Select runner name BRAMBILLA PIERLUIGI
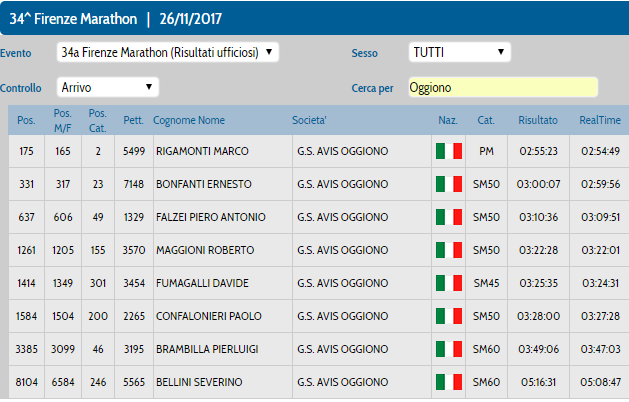This screenshot has width=629, height=402. (x=207, y=349)
